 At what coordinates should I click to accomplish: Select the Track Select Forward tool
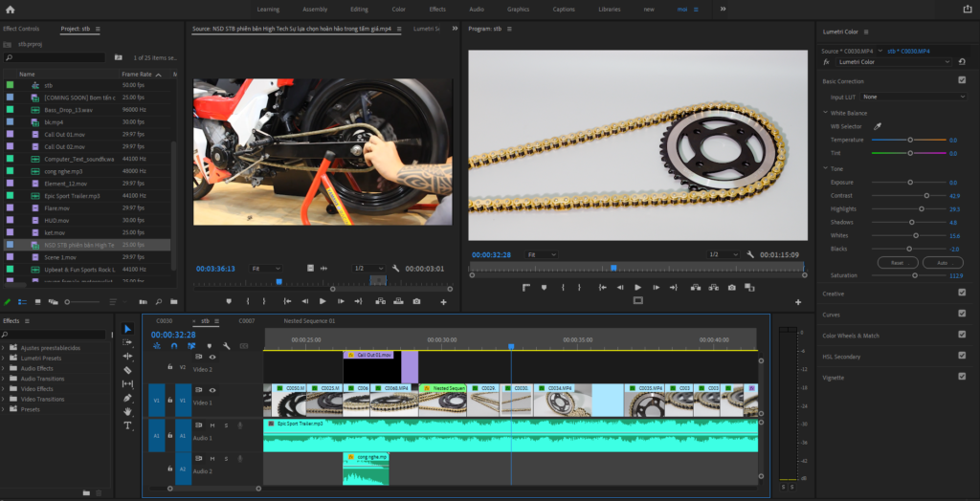point(127,342)
